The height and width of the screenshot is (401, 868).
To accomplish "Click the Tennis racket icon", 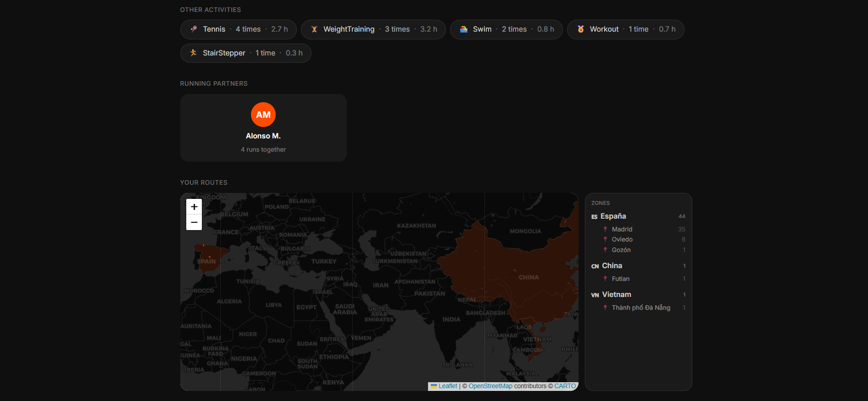I will [x=194, y=29].
